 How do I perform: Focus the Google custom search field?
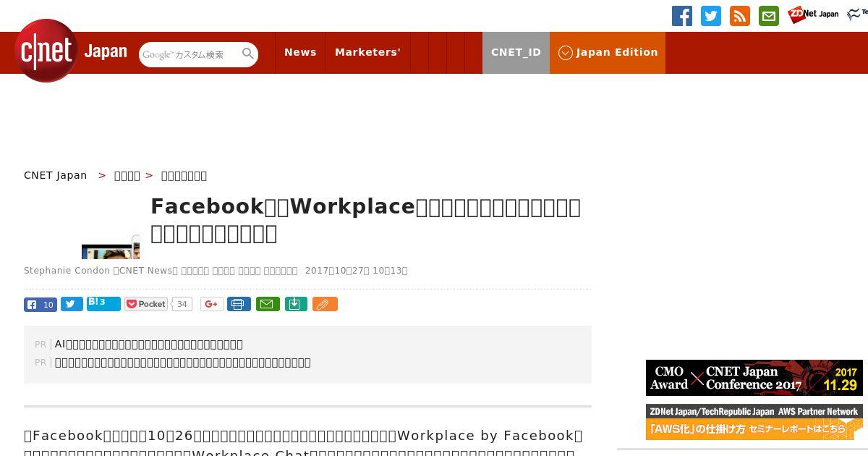190,54
